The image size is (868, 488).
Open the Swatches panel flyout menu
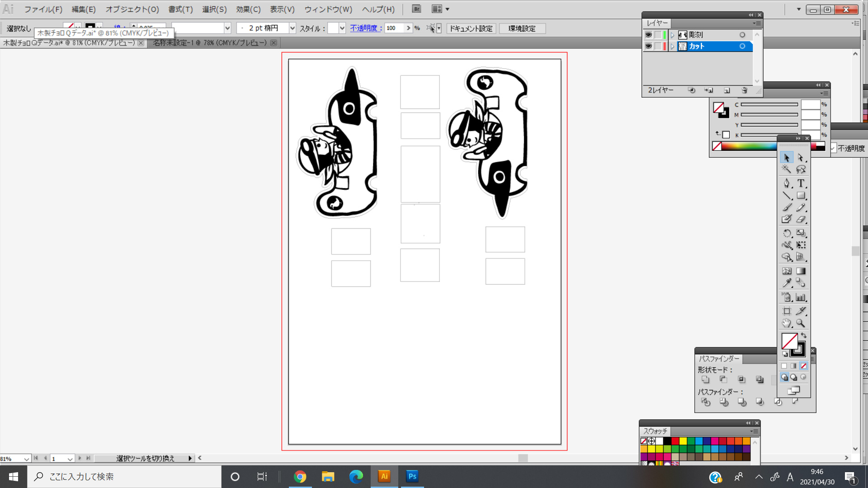[x=754, y=431]
